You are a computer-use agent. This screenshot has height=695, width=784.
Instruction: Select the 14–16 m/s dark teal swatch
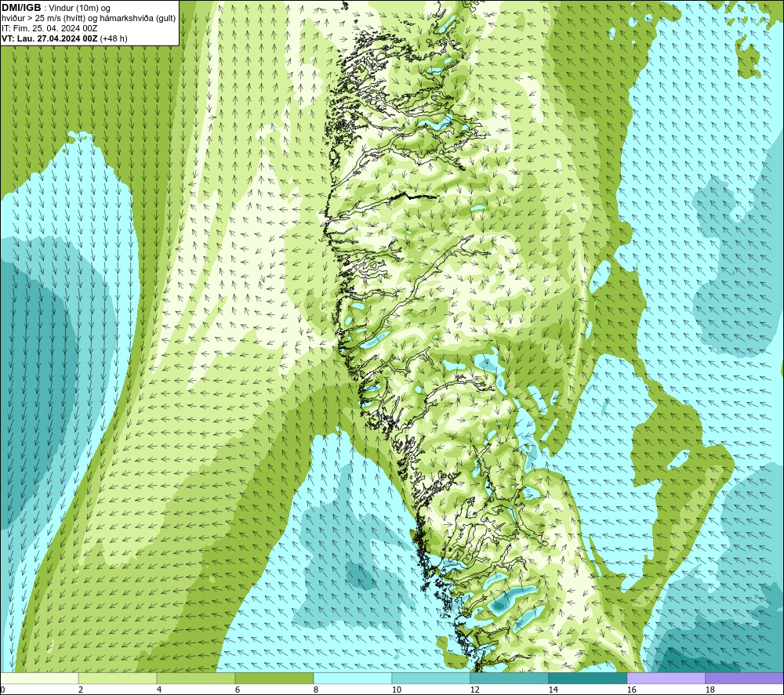pos(587,678)
